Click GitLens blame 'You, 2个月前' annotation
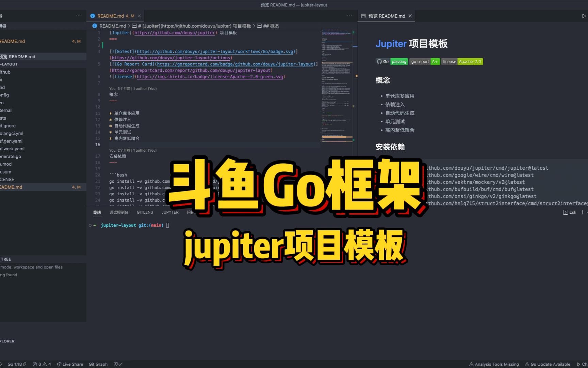Screen dimensions: 588x368 pyautogui.click(x=133, y=150)
